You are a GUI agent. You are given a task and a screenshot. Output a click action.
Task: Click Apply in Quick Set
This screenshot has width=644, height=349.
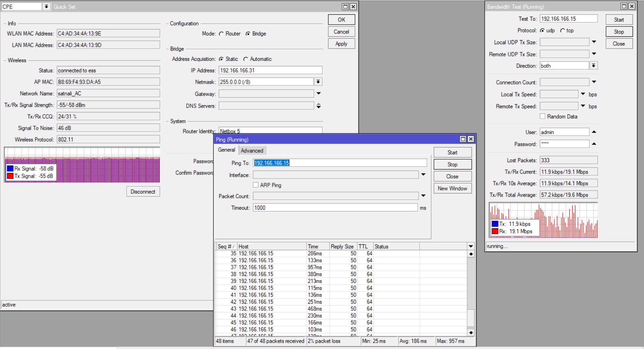click(x=341, y=43)
